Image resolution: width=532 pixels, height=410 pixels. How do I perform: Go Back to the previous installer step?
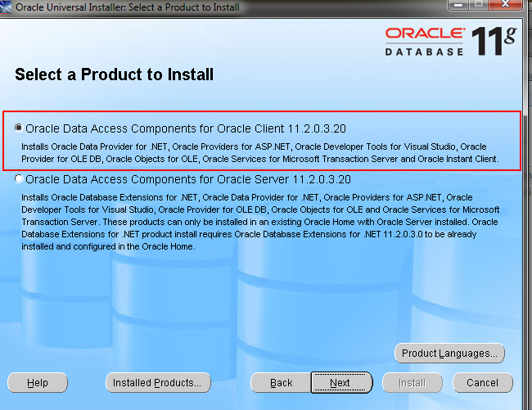point(281,382)
